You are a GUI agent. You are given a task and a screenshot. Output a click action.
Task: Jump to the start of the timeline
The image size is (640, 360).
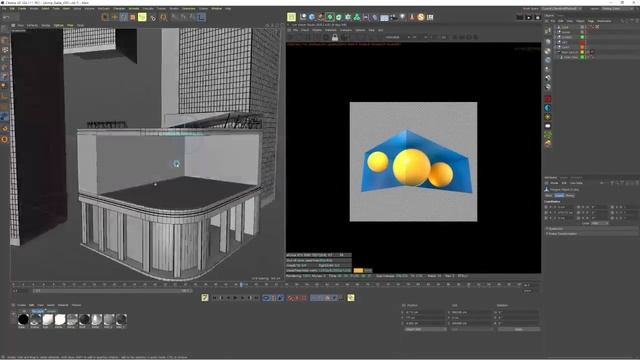[215, 298]
